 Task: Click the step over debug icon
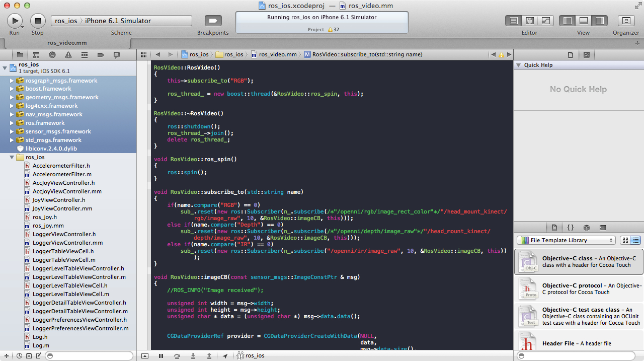[177, 356]
